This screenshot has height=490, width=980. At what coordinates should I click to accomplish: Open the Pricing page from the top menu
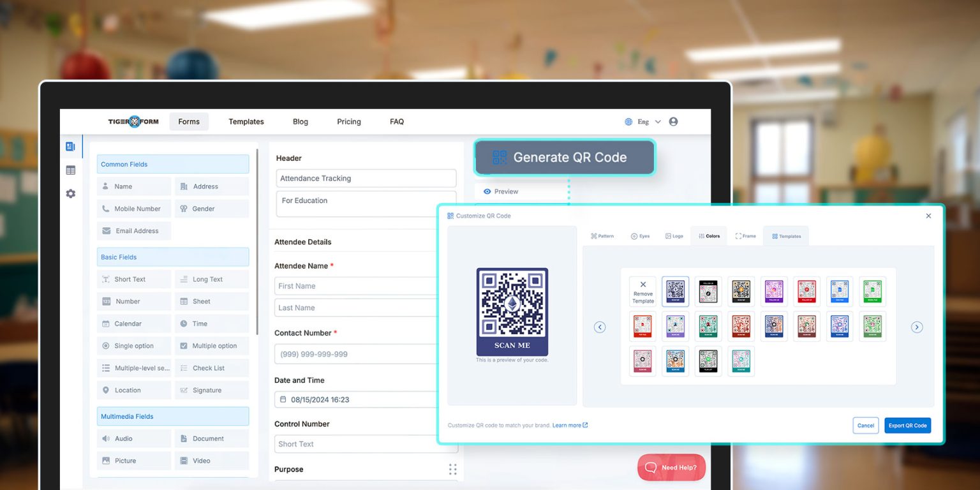pyautogui.click(x=348, y=121)
